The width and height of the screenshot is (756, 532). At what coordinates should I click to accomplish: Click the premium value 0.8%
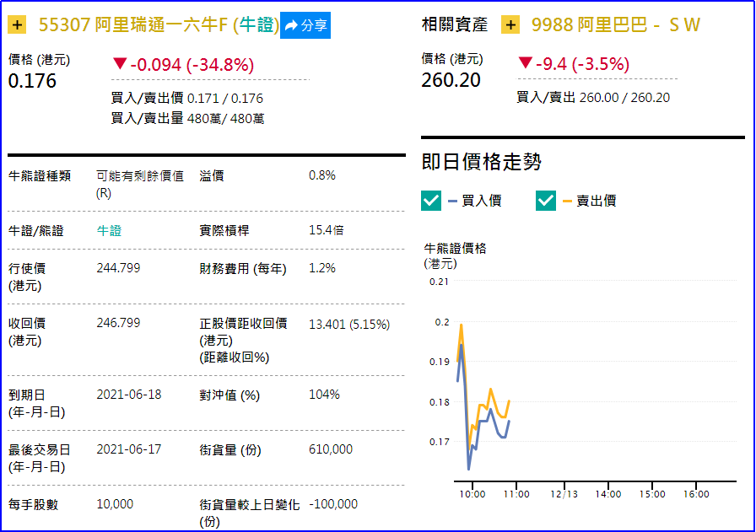pos(322,175)
